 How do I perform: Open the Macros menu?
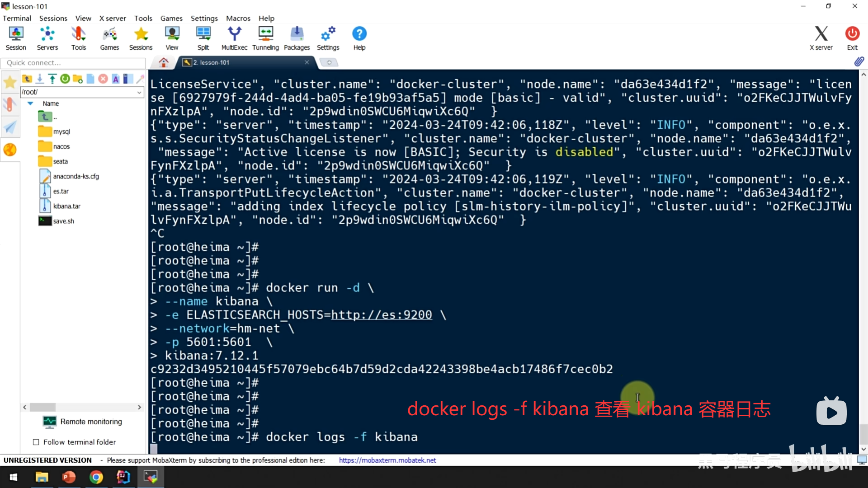click(x=238, y=18)
